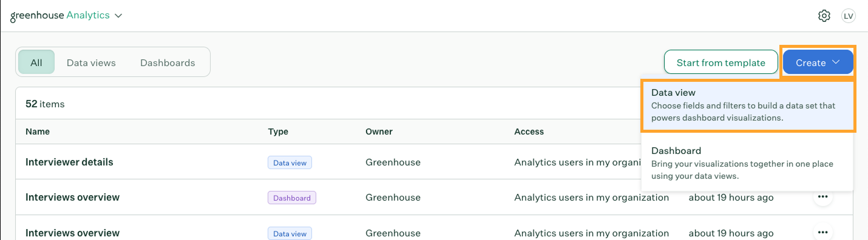
Task: Open the settings gear icon
Action: coord(824,16)
